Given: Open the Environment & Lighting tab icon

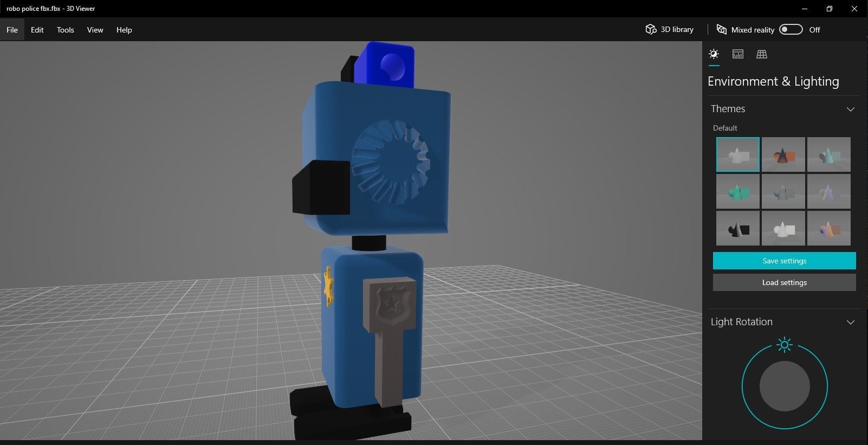Looking at the screenshot, I should coord(714,54).
